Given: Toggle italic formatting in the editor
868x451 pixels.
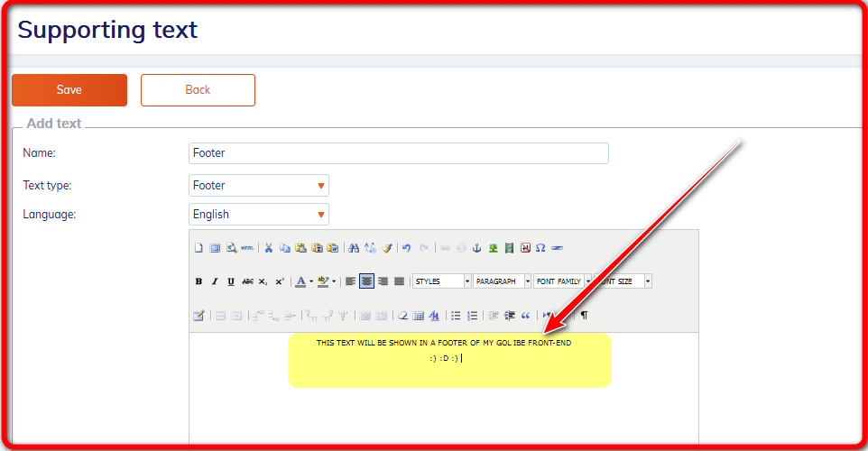Looking at the screenshot, I should [x=215, y=281].
